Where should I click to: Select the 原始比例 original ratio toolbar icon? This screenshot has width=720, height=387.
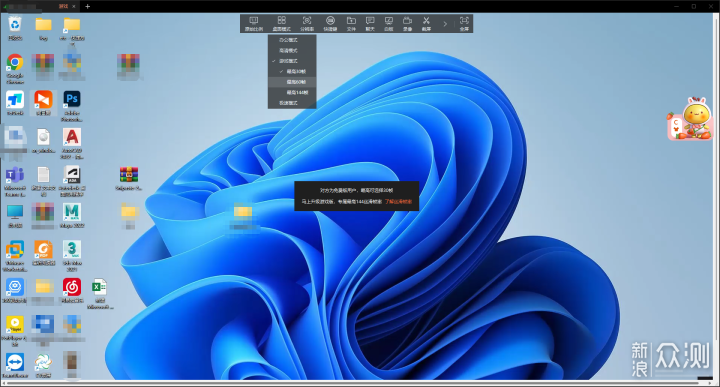tap(253, 23)
